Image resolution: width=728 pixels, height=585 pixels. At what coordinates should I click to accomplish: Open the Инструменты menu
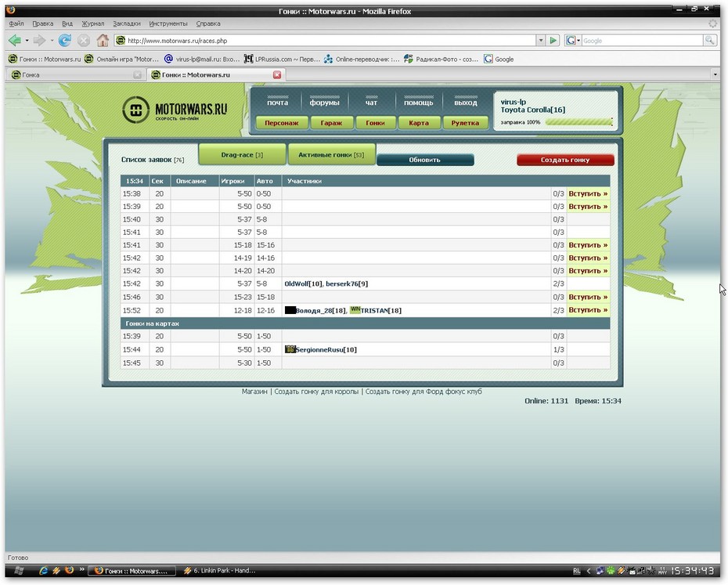[x=168, y=23]
